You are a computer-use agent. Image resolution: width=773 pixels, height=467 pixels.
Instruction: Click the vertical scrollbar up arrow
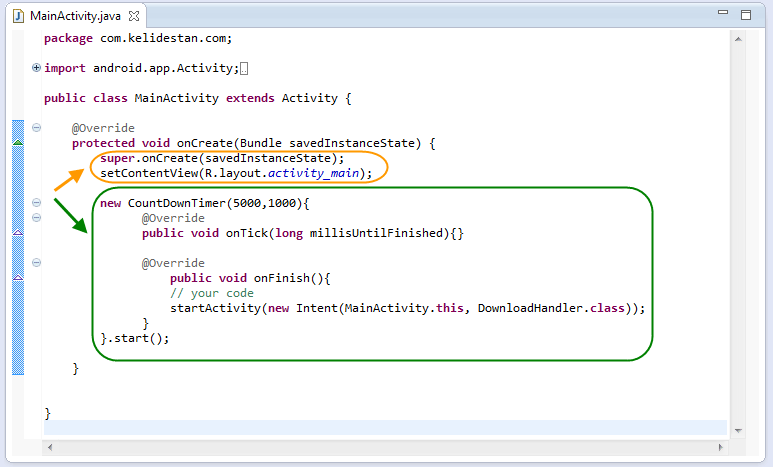click(x=738, y=39)
